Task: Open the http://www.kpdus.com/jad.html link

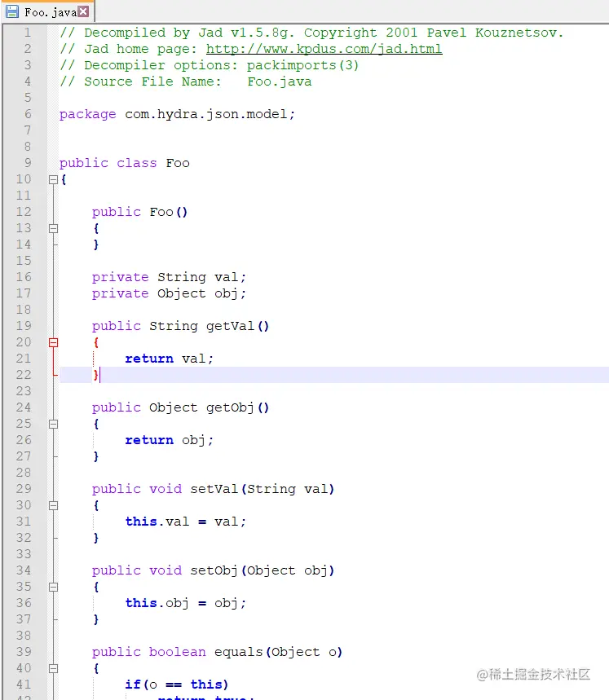Action: coord(324,49)
